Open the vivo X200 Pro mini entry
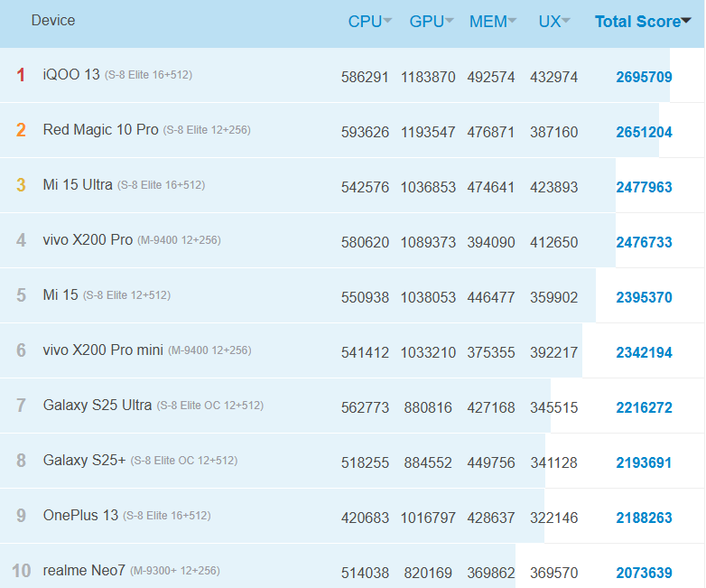Screen dimensions: 706x588 pyautogui.click(x=103, y=350)
